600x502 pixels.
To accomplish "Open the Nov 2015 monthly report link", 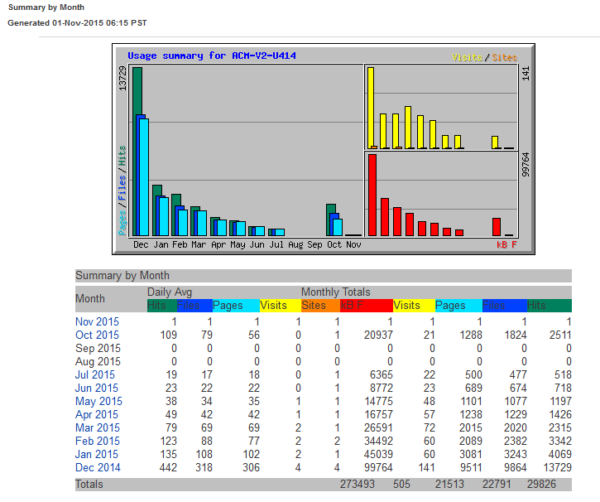I will pos(97,321).
